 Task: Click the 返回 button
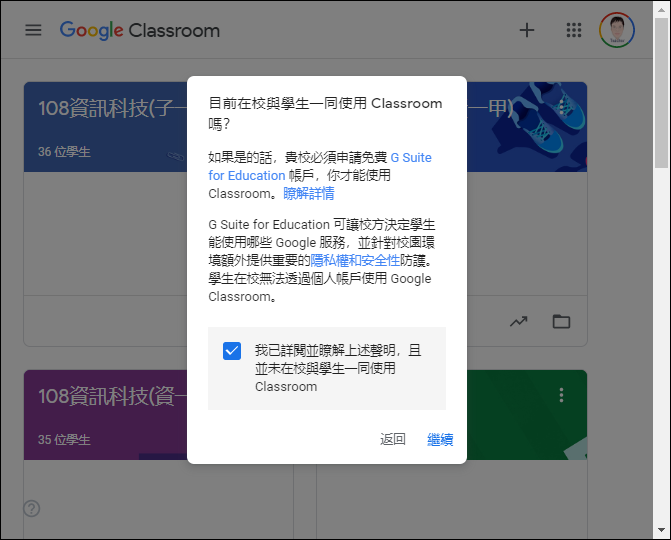[393, 439]
